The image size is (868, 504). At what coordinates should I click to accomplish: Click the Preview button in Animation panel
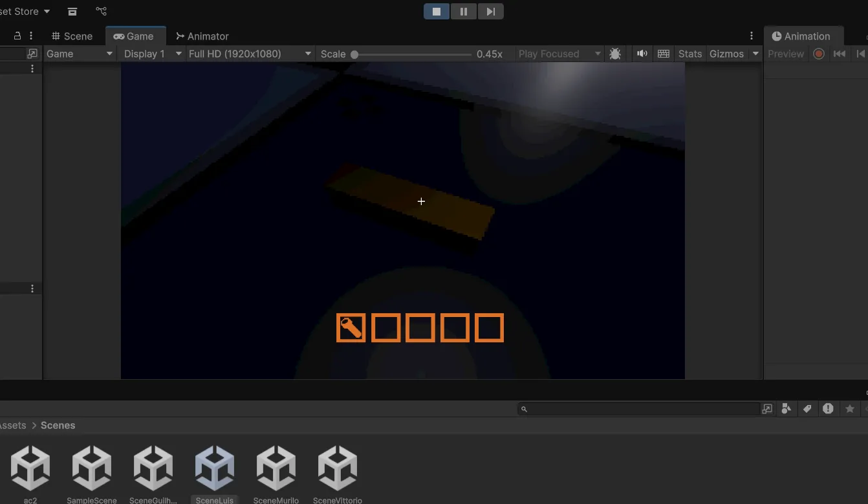tap(786, 54)
